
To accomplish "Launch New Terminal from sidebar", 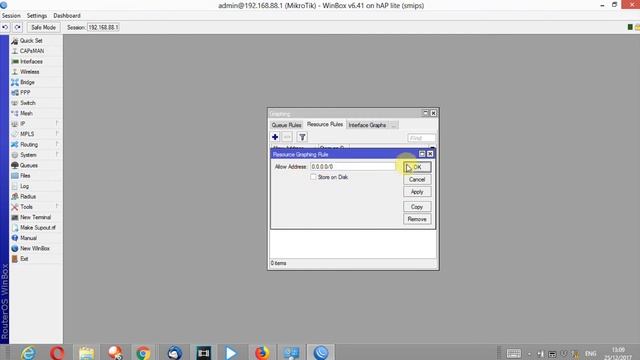I will (36, 217).
